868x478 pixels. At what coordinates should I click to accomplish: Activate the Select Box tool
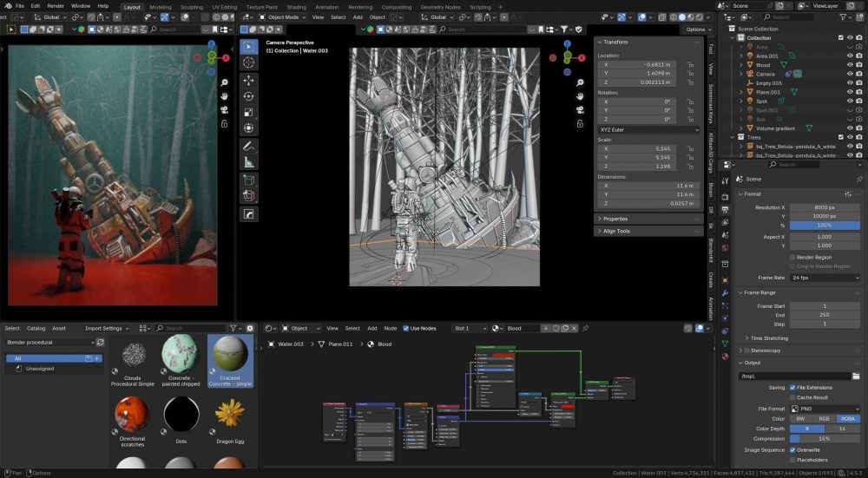click(248, 47)
